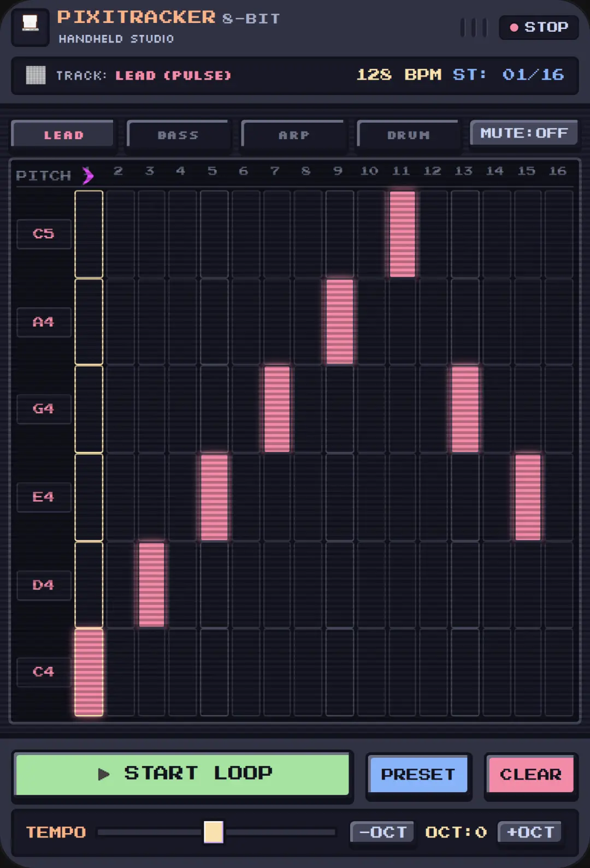Click step number 5 in the header
This screenshot has height=868, width=590.
click(213, 171)
